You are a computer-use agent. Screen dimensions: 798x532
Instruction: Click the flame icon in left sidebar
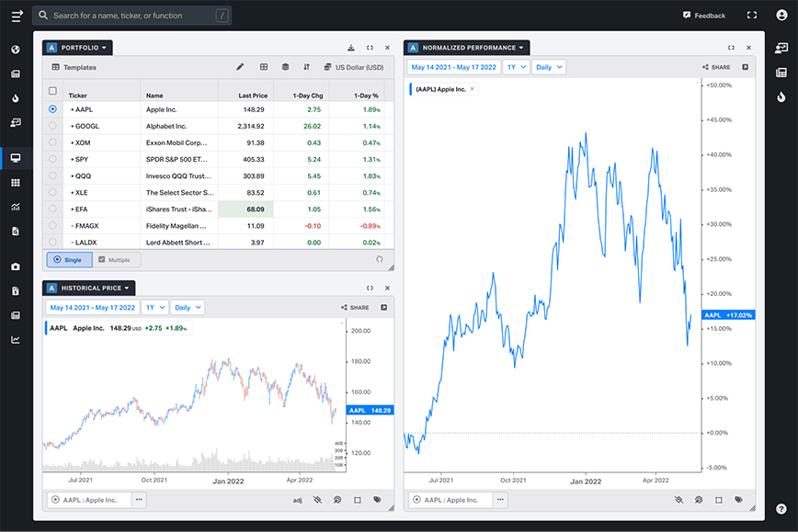pos(16,98)
